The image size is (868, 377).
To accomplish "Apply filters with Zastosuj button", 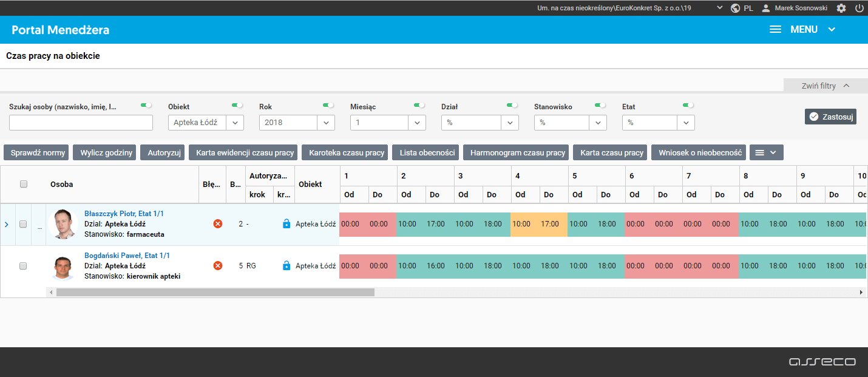I will point(830,117).
